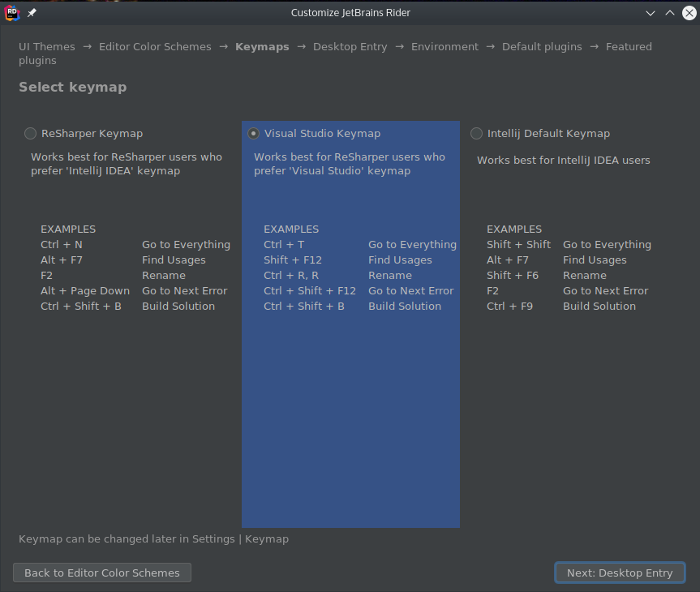This screenshot has width=700, height=592.
Task: Close the Customize JetBrains Rider dialog
Action: pos(689,13)
